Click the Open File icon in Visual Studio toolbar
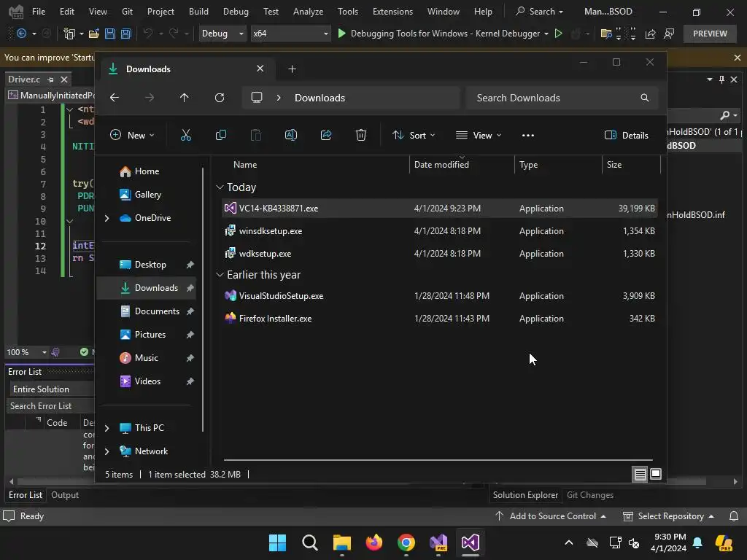The height and width of the screenshot is (560, 747). [94, 34]
